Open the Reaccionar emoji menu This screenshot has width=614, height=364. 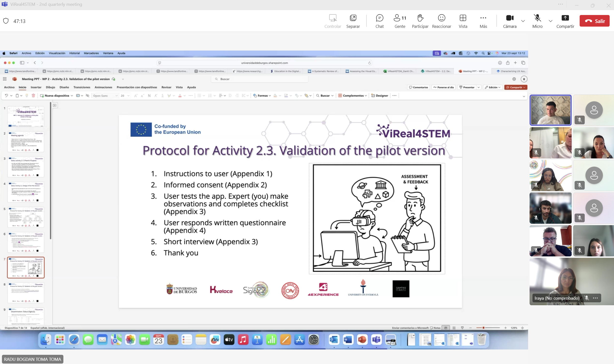point(441,21)
